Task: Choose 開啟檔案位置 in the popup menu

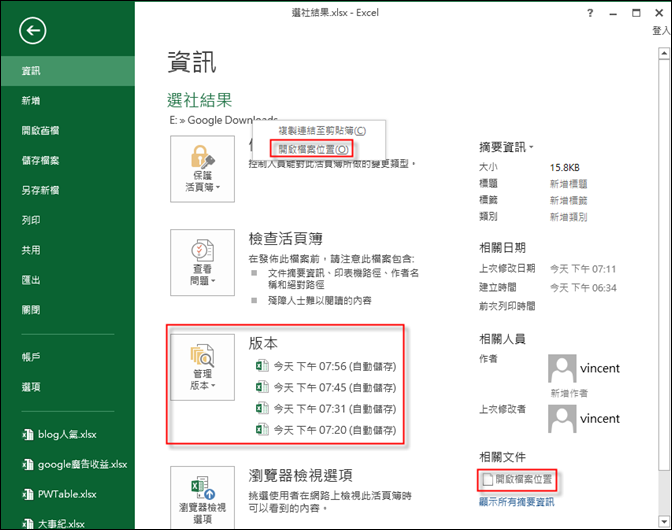Action: pos(313,149)
